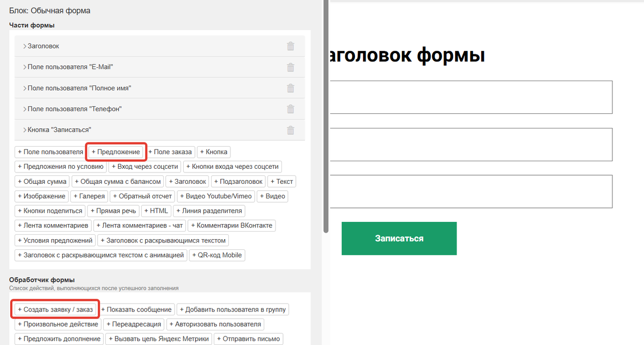Delete the "Полное имя" field

pos(290,88)
